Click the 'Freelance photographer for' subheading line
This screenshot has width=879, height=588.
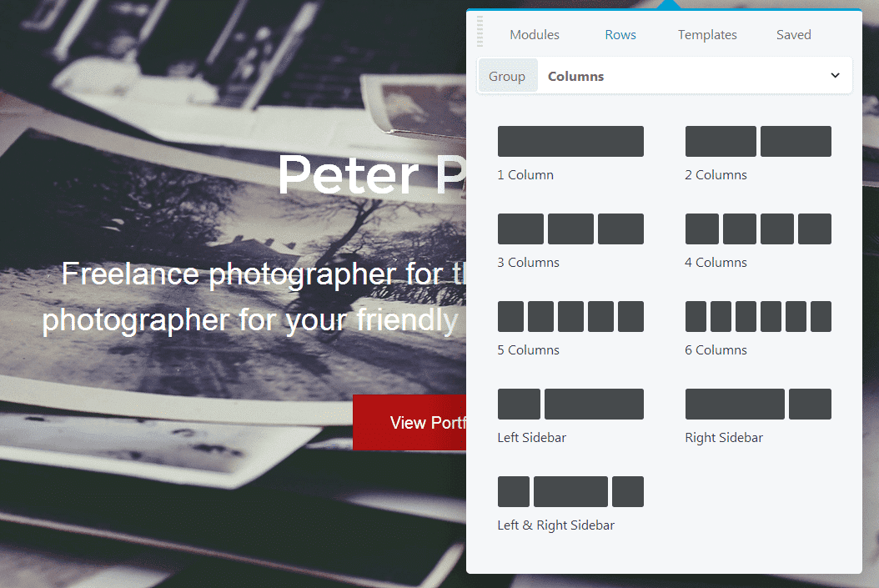click(264, 274)
